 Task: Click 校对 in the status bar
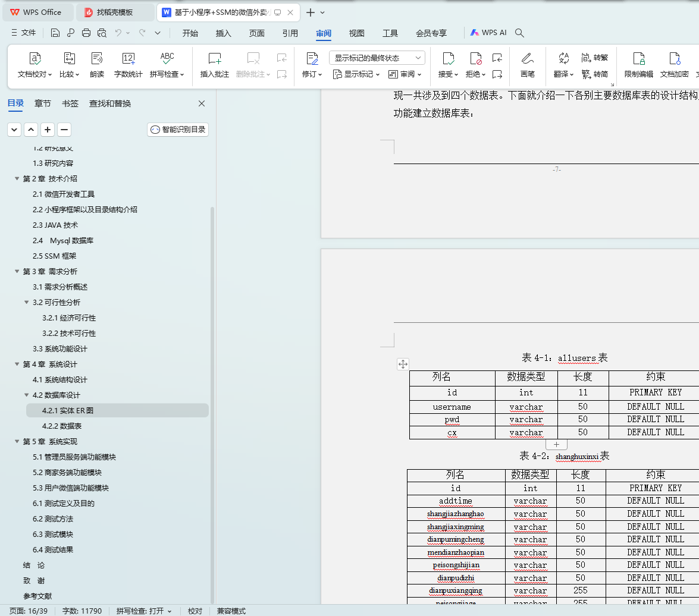pyautogui.click(x=195, y=611)
